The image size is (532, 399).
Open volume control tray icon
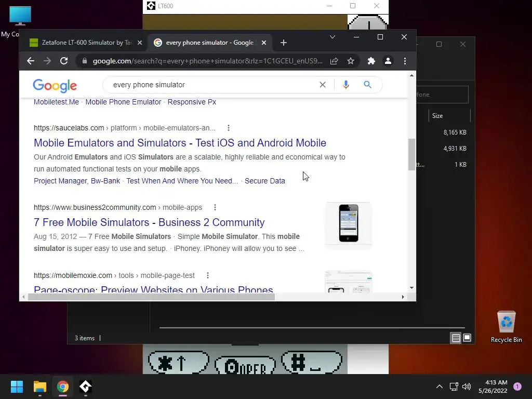467,387
